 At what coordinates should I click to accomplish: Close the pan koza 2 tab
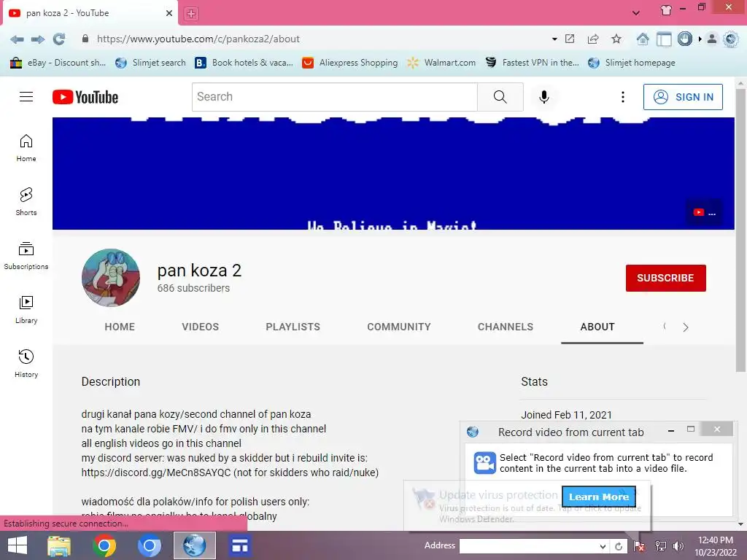[169, 13]
